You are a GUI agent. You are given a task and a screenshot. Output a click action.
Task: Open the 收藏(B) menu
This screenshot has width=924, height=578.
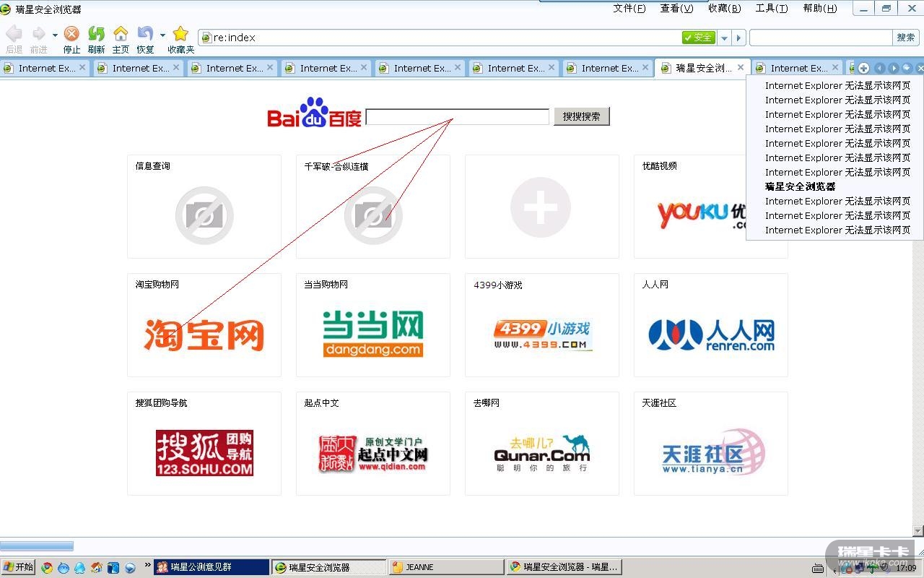click(724, 9)
